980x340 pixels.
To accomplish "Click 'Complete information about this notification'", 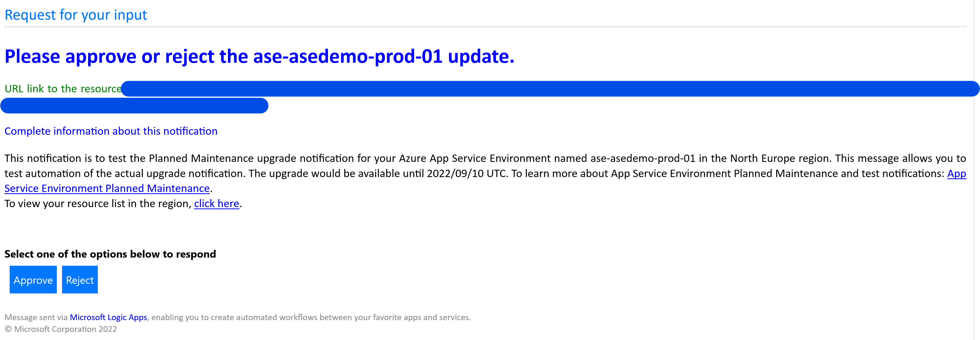I will [x=111, y=131].
